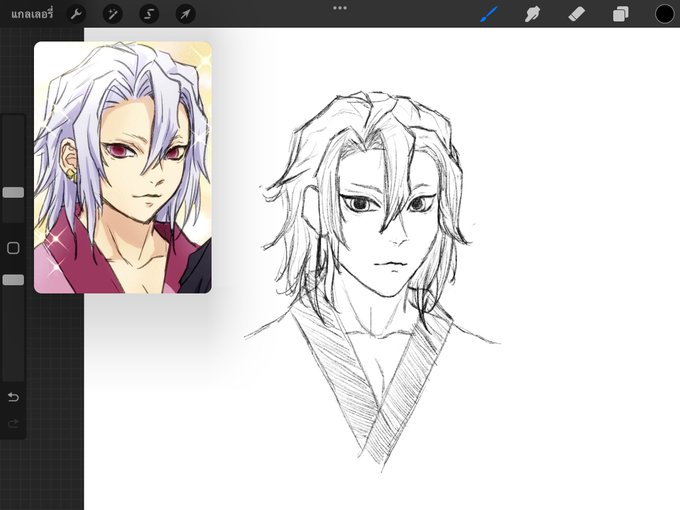Open the Actions wrench menu
Viewport: 680px width, 510px height.
coord(76,14)
